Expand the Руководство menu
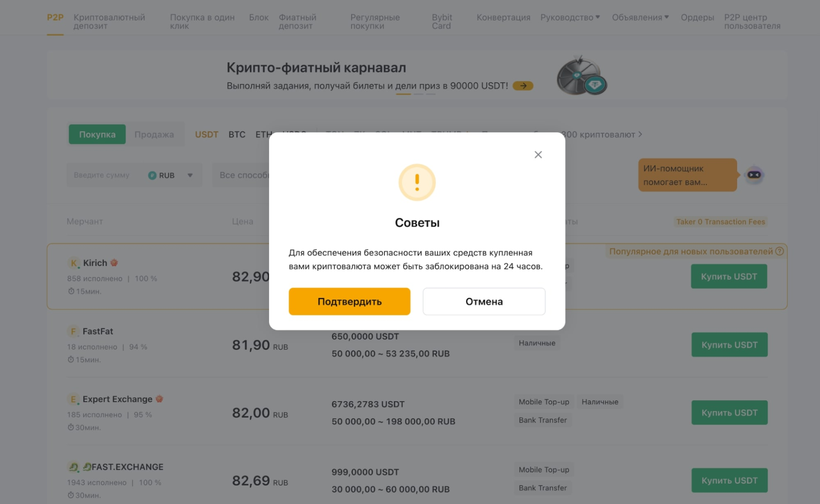This screenshot has width=820, height=504. (570, 17)
